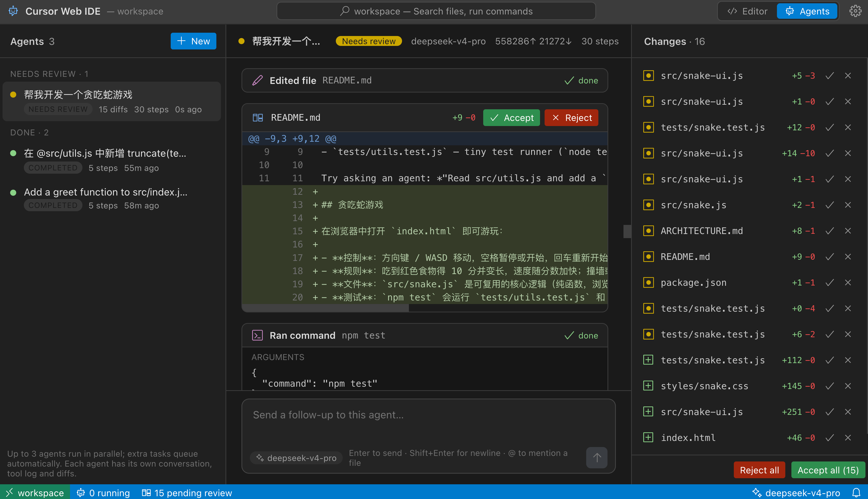
Task: Open ARCHITECTURE.md in Changes list
Action: (x=702, y=231)
